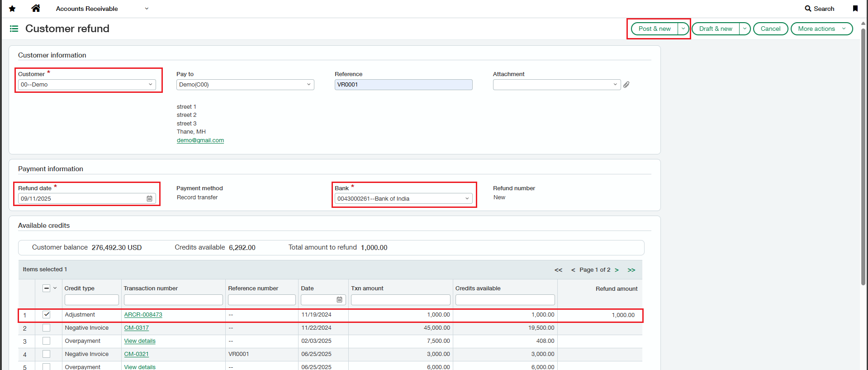Check the Negative Invoice CM-0317 row checkbox

pyautogui.click(x=47, y=327)
